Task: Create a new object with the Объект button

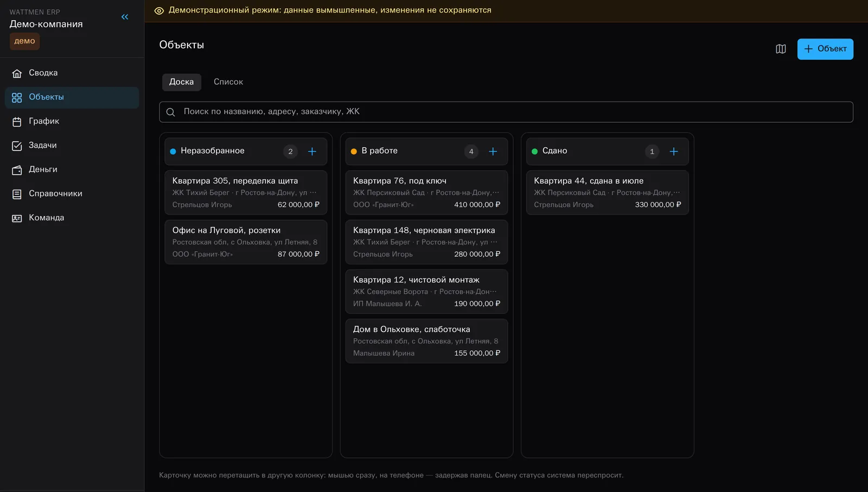Action: click(x=825, y=49)
